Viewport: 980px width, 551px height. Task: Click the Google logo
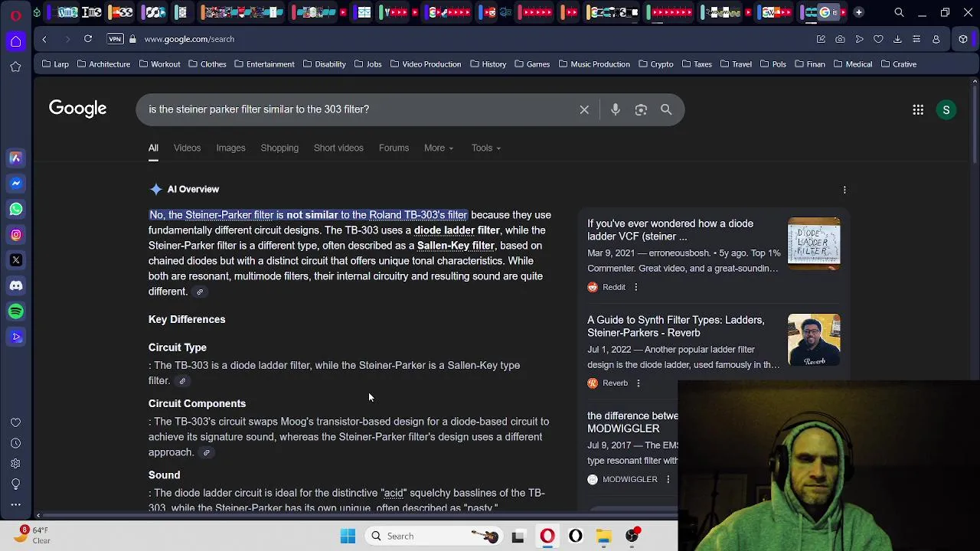click(x=77, y=109)
